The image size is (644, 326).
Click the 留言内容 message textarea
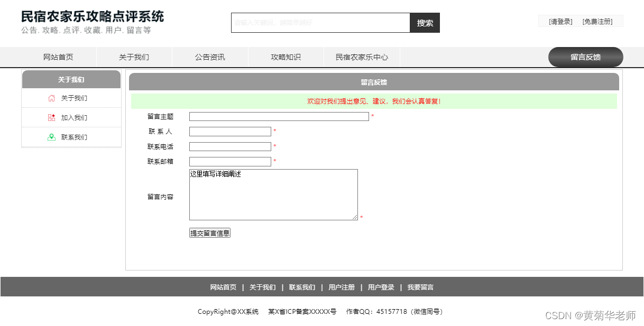[273, 194]
